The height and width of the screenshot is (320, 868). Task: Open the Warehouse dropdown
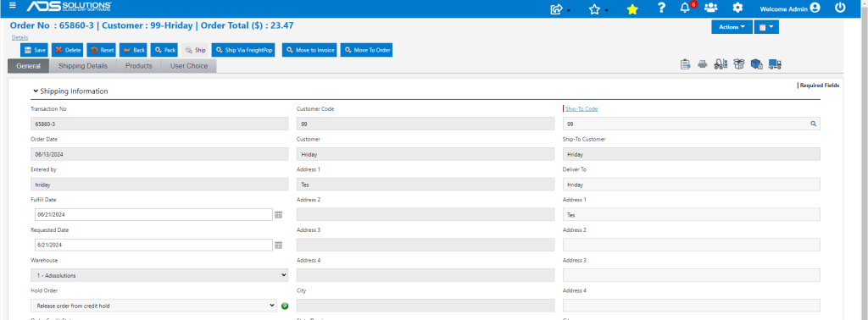159,274
